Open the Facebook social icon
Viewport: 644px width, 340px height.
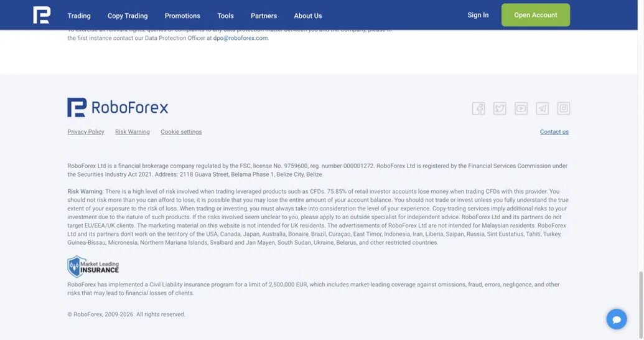click(478, 108)
